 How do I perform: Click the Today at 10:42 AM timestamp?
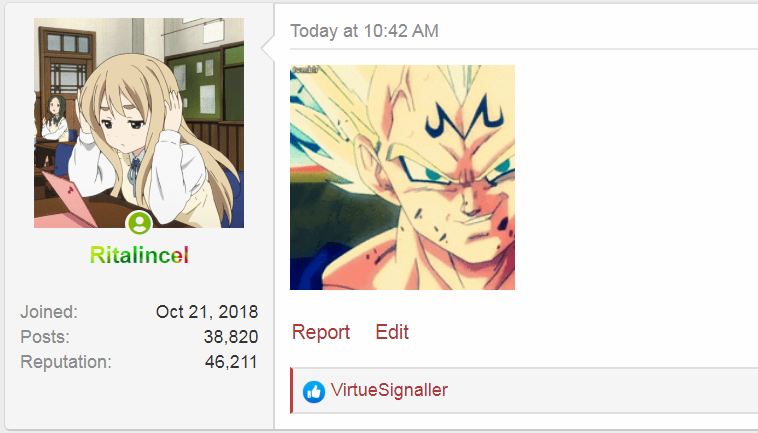364,31
